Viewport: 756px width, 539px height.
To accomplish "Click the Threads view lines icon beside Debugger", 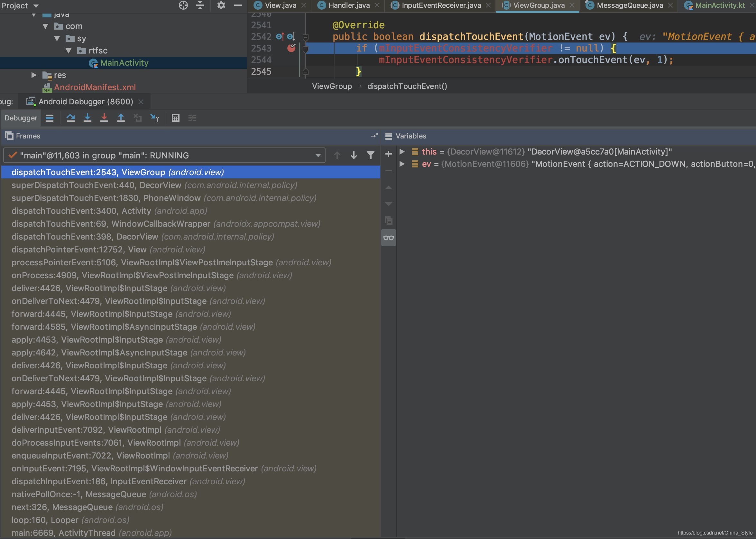I will click(x=50, y=118).
